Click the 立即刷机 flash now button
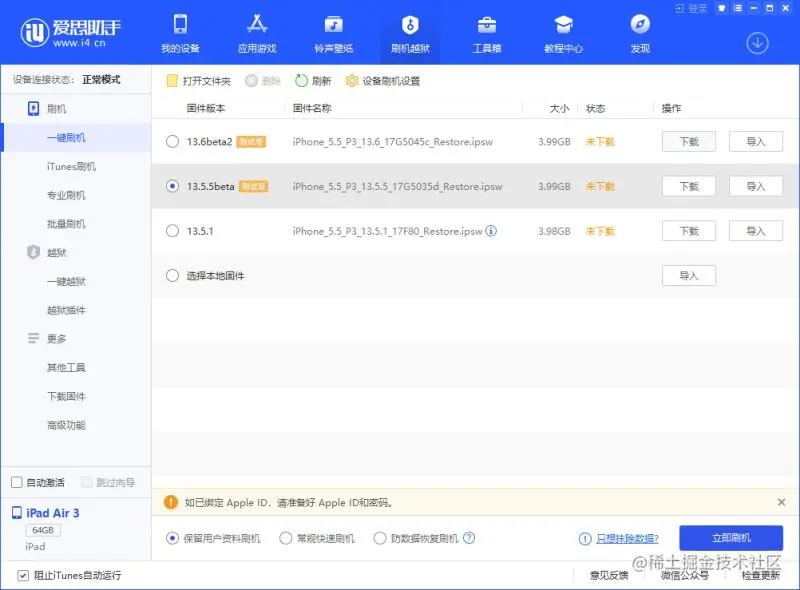 coord(731,538)
